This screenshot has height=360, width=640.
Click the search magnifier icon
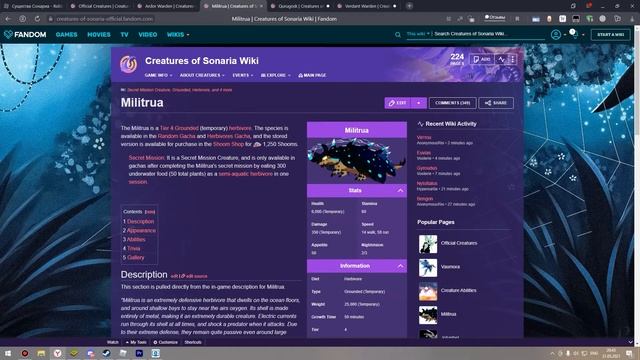pos(398,35)
